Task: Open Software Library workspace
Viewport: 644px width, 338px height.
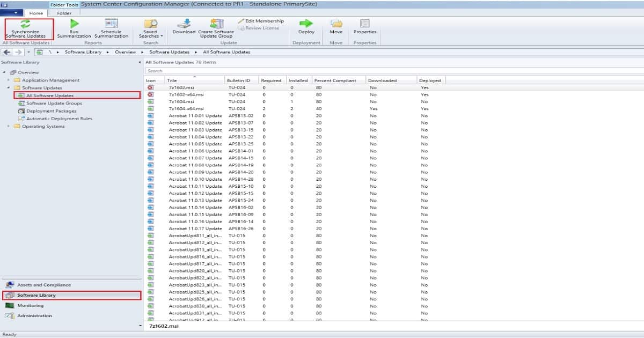Action: [71, 295]
